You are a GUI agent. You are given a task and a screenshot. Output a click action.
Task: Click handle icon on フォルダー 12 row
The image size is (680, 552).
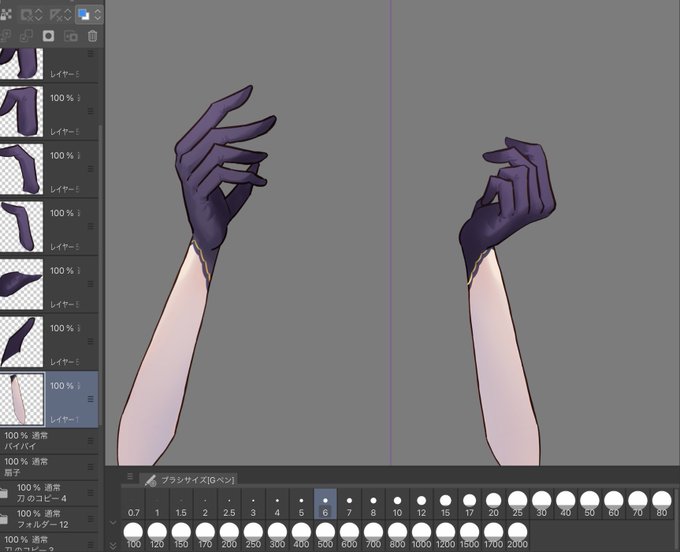(91, 519)
